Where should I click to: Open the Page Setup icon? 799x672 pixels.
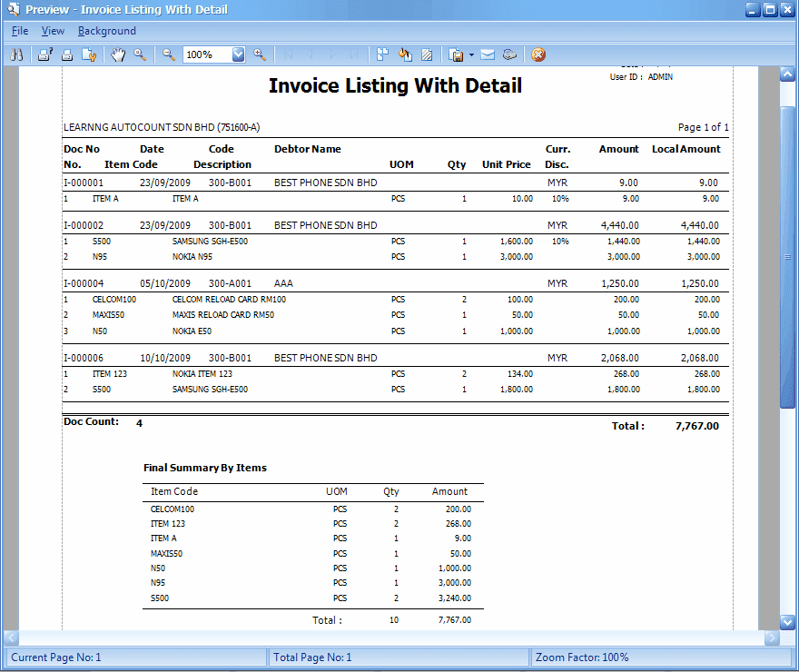(x=89, y=54)
